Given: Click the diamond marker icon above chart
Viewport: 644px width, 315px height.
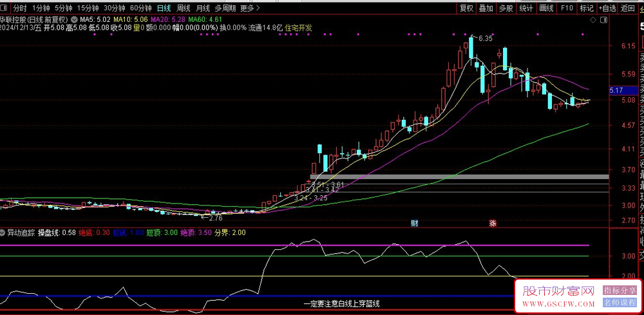Looking at the screenshot, I should pos(592,20).
